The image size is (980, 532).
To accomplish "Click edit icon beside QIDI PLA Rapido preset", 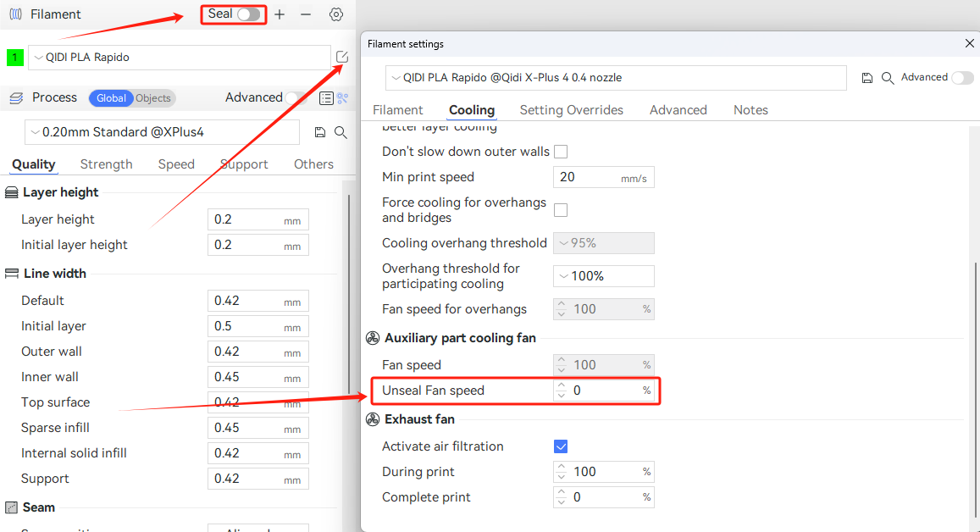I will [x=342, y=57].
